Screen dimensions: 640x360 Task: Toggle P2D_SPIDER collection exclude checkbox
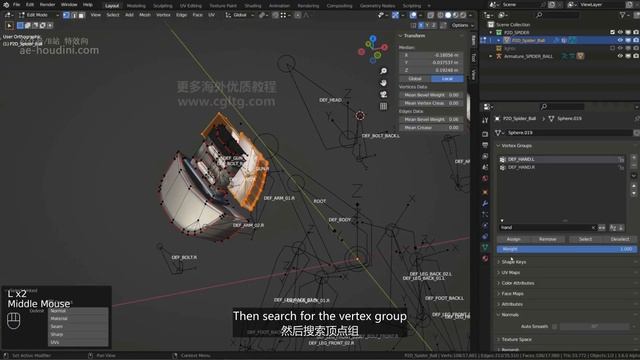coord(612,32)
